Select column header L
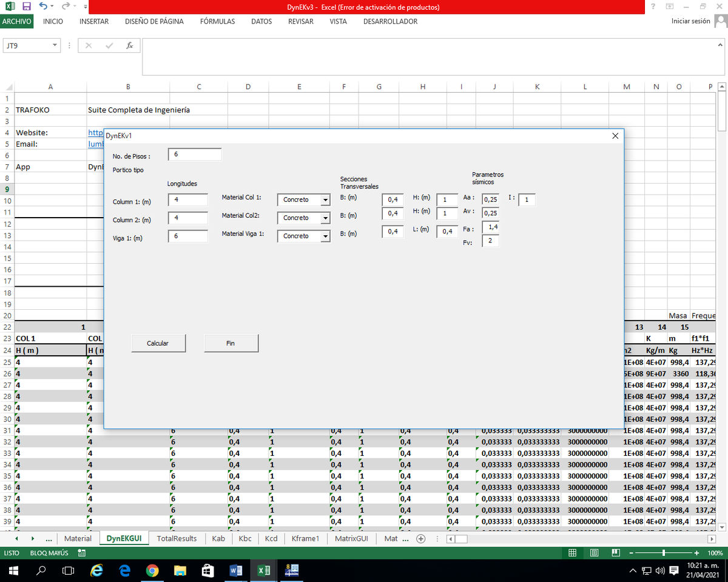The width and height of the screenshot is (728, 582). click(585, 87)
